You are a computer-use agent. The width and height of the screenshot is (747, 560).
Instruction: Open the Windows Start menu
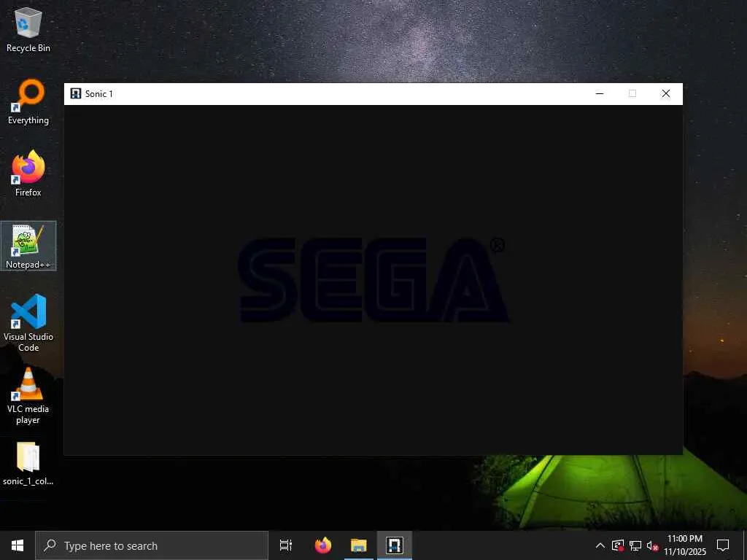pos(18,545)
